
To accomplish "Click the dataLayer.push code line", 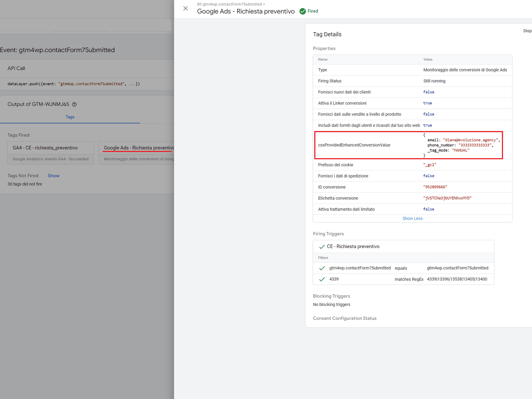I will 73,84.
